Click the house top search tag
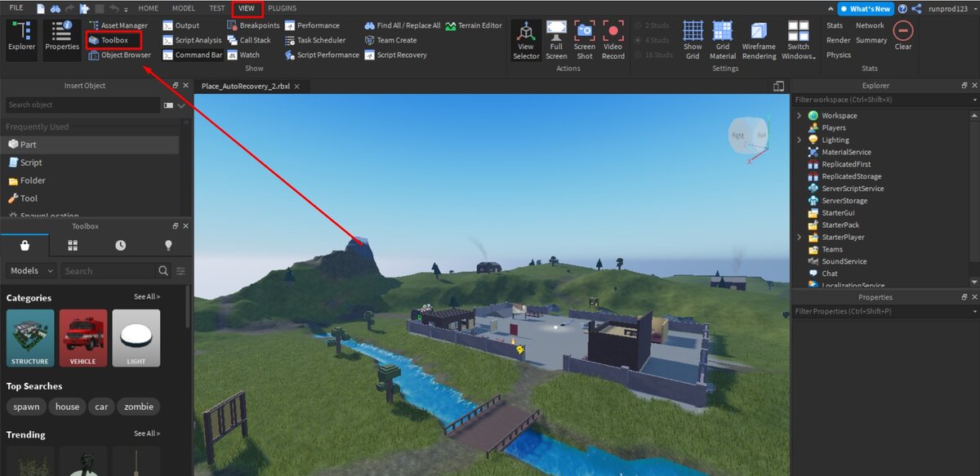 point(67,407)
